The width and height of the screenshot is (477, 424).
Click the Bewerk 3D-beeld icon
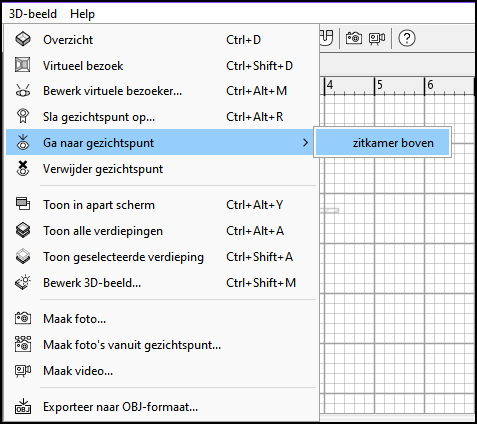(23, 282)
